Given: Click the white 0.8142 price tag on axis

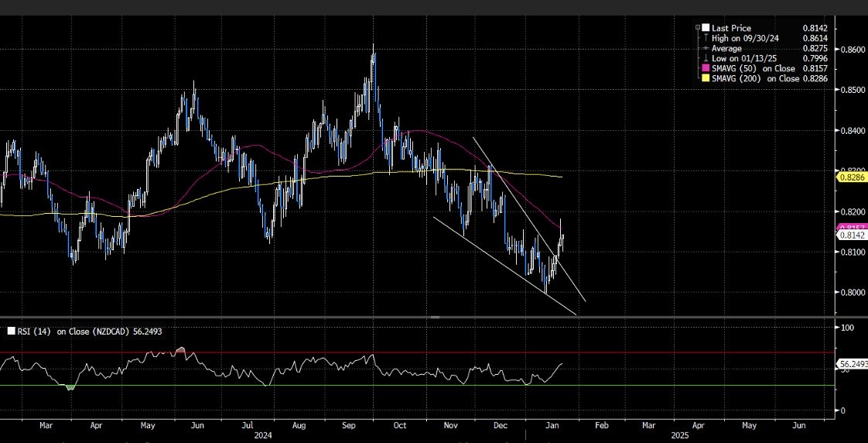Looking at the screenshot, I should tap(852, 235).
